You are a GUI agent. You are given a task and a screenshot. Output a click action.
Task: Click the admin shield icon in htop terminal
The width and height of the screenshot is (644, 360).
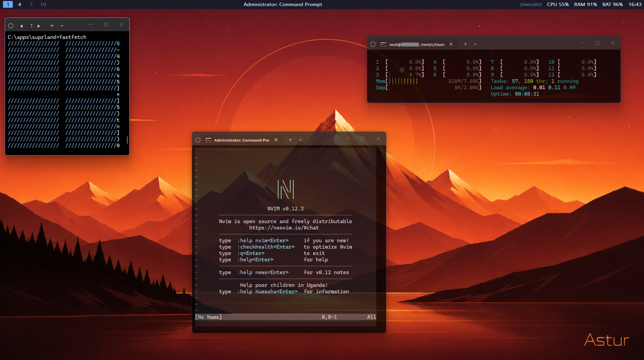tap(373, 44)
